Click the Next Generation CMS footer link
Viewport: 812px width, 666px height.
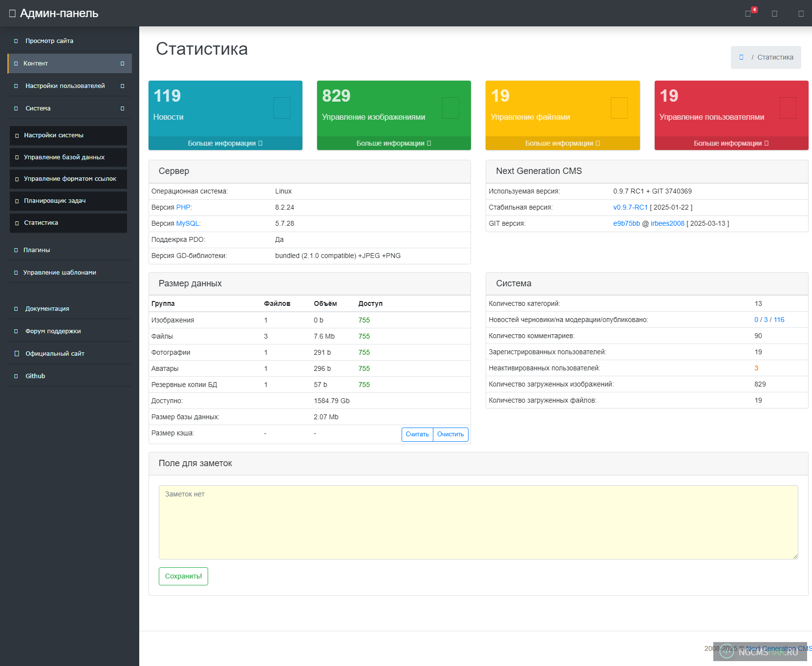pyautogui.click(x=779, y=648)
